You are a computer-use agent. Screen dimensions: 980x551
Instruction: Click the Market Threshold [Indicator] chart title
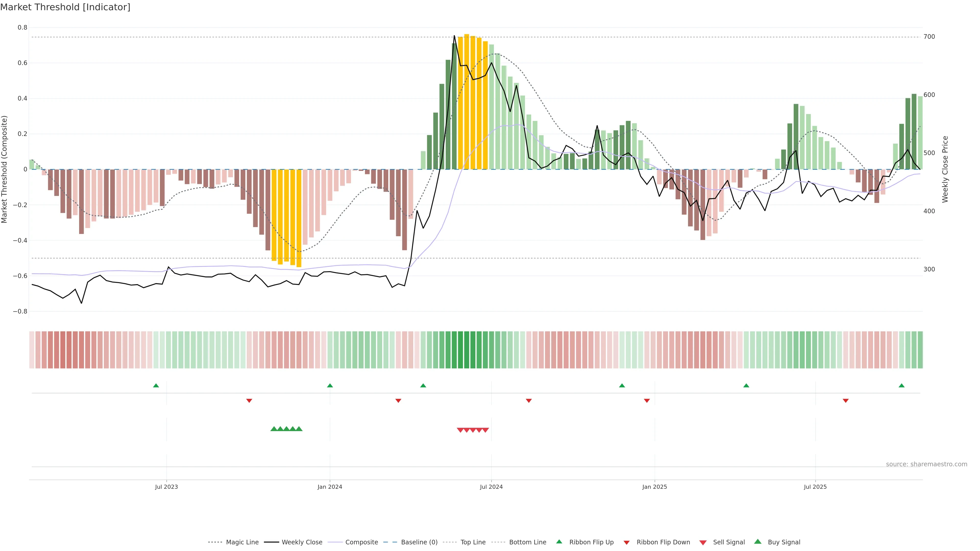coord(65,7)
